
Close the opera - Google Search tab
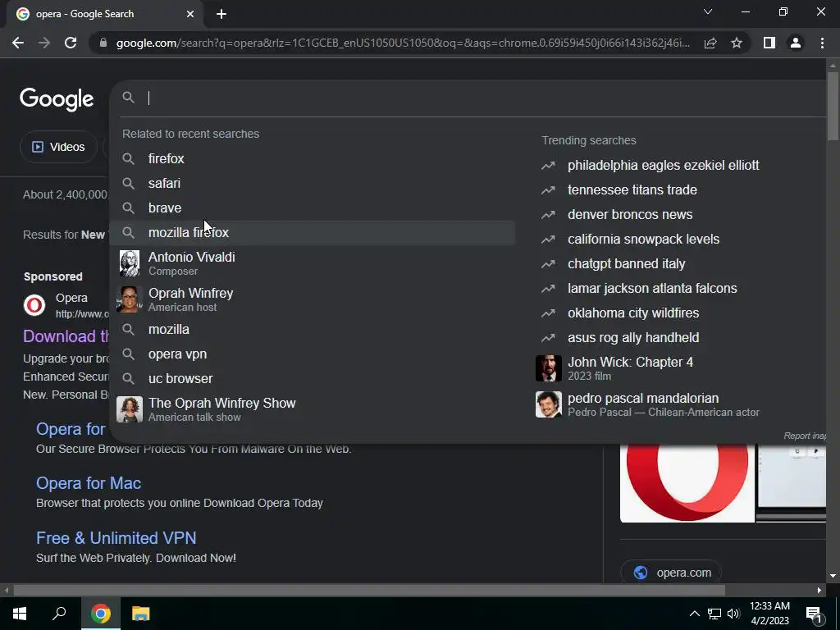190,14
